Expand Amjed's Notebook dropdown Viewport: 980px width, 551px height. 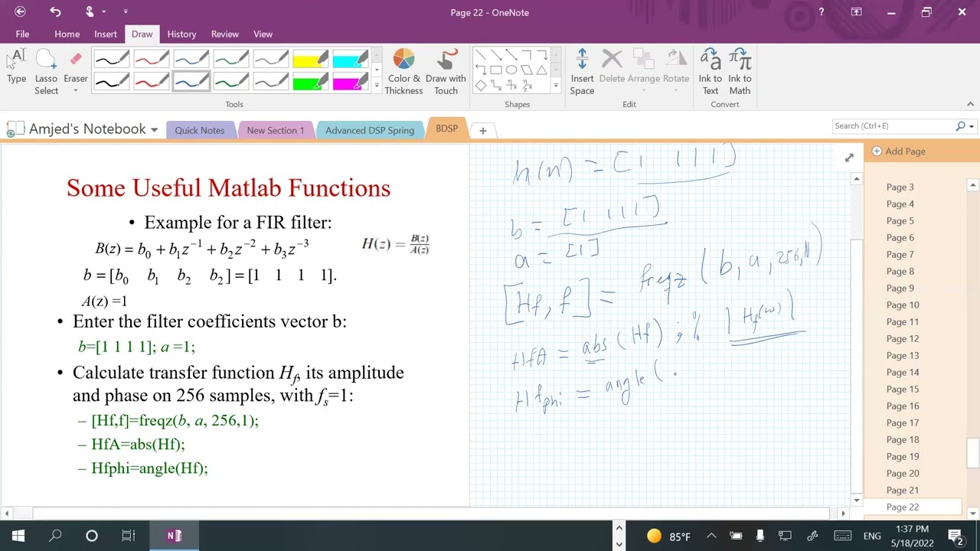point(154,130)
